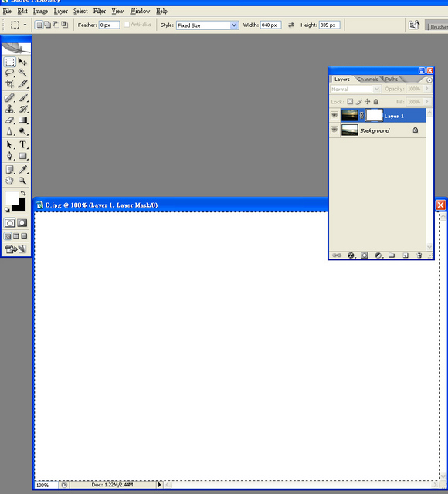The width and height of the screenshot is (448, 494).
Task: Open the marquee tool preset picker
Action: 25,25
